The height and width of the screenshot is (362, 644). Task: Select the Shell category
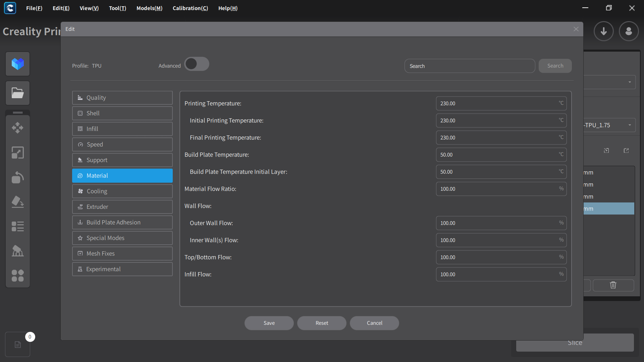click(x=122, y=113)
